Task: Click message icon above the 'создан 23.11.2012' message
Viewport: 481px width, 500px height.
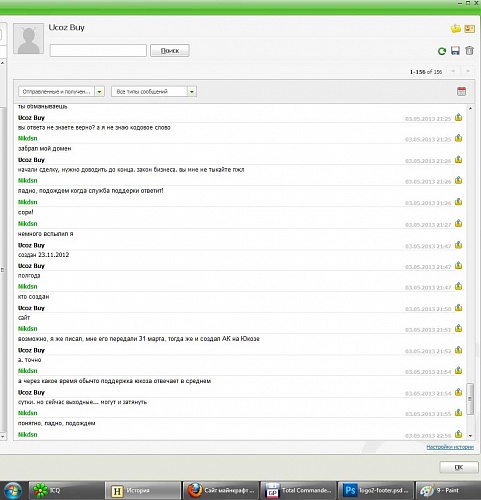Action: [459, 245]
